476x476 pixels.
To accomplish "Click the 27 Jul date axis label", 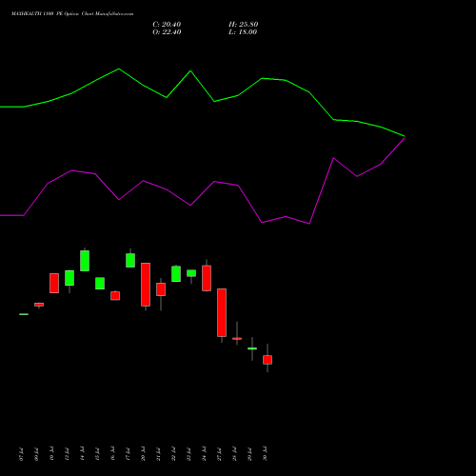I will pyautogui.click(x=219, y=454).
